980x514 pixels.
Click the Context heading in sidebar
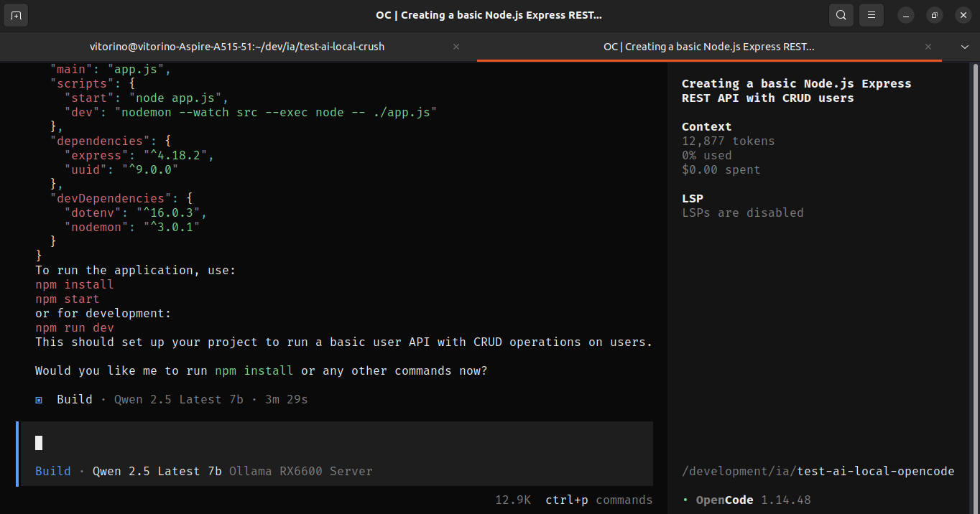[x=707, y=126]
